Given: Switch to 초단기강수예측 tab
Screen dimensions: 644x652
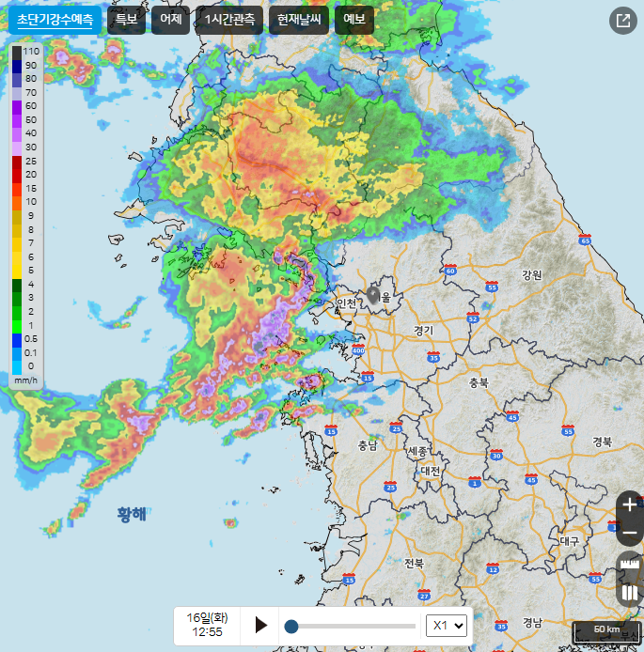Looking at the screenshot, I should [x=55, y=20].
